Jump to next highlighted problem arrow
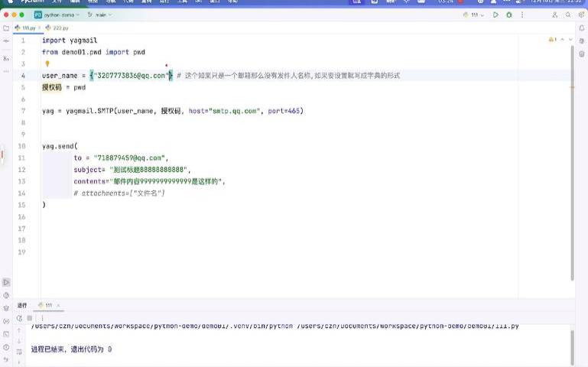588x367 pixels. pyautogui.click(x=570, y=39)
